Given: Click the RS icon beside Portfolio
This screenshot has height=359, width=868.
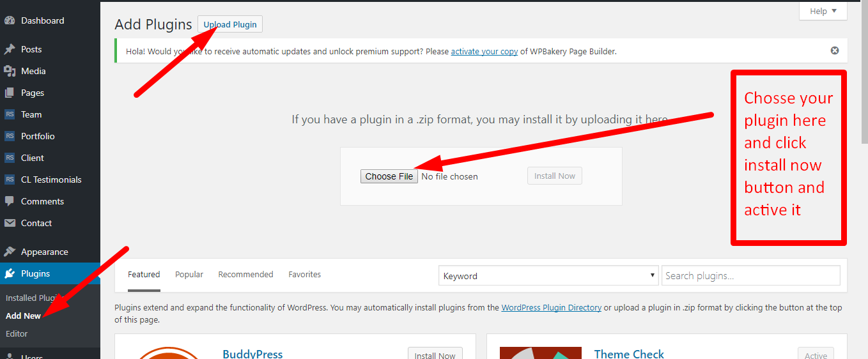Looking at the screenshot, I should coord(10,136).
